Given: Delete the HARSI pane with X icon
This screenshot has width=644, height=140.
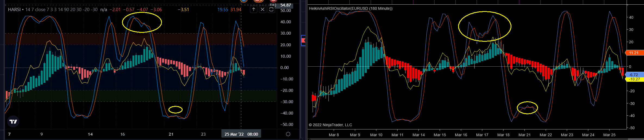Looking at the screenshot, I should click(x=262, y=9).
